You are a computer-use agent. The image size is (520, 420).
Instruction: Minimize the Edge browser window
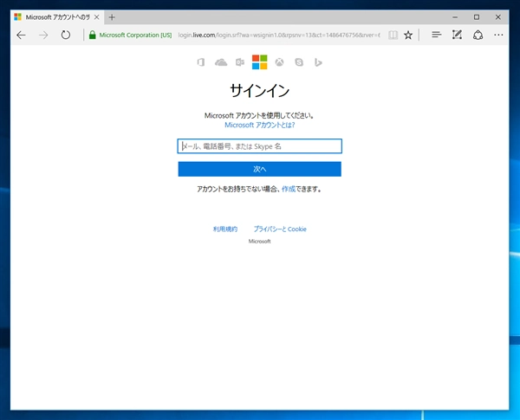click(x=455, y=17)
